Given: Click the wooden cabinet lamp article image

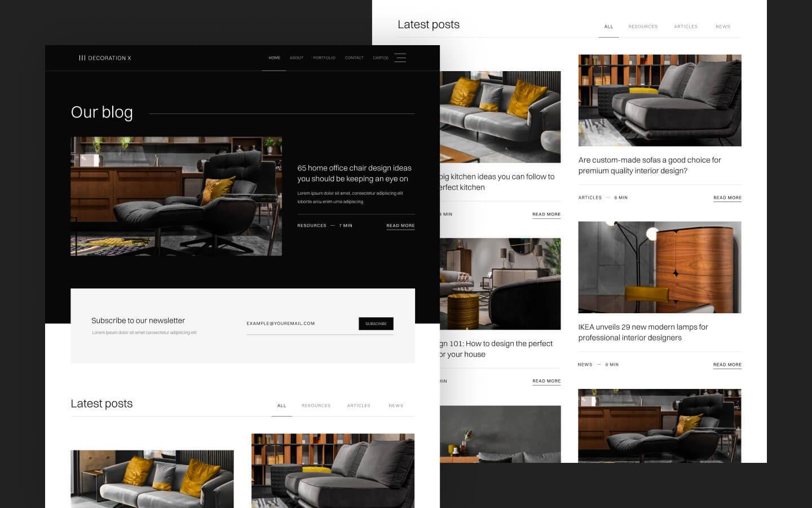Looking at the screenshot, I should (660, 267).
